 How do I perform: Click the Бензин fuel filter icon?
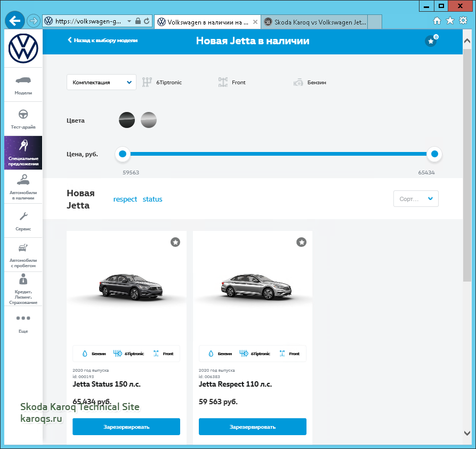point(298,82)
